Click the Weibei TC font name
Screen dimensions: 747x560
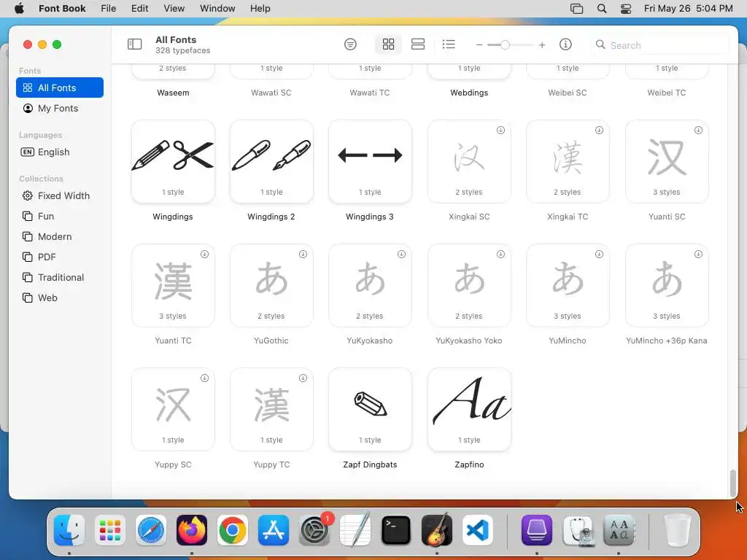(x=667, y=93)
